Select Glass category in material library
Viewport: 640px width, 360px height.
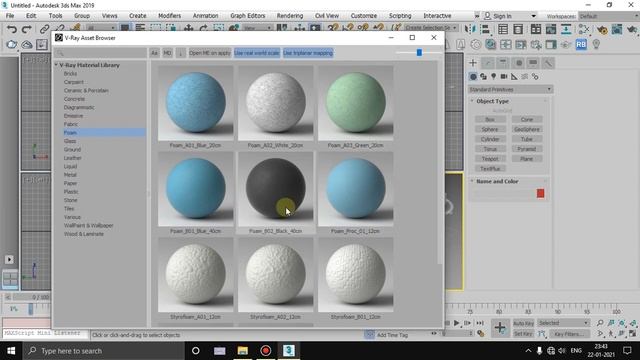pos(70,141)
